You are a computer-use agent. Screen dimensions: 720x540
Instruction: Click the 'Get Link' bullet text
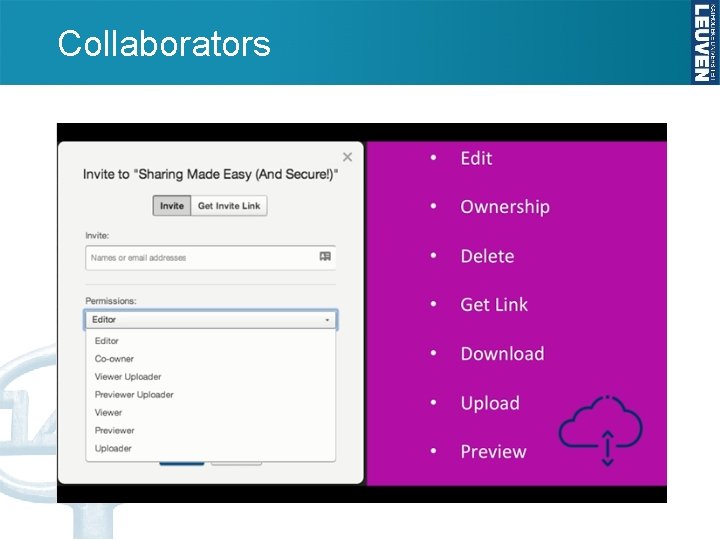coord(494,305)
